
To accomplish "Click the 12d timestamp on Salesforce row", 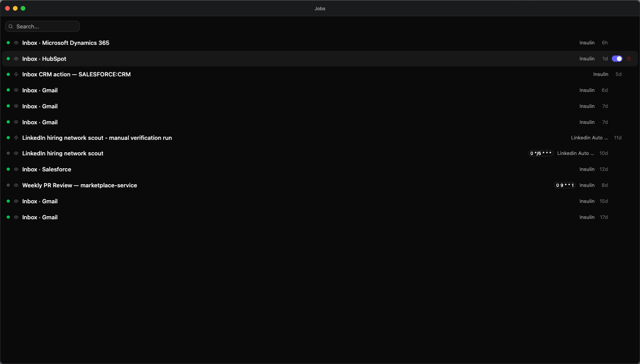I will 604,169.
